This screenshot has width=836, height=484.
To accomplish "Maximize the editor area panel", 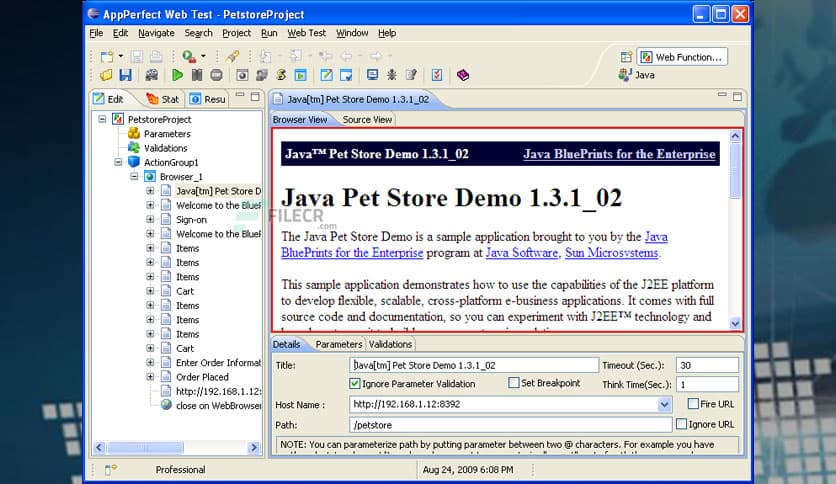I will 737,96.
